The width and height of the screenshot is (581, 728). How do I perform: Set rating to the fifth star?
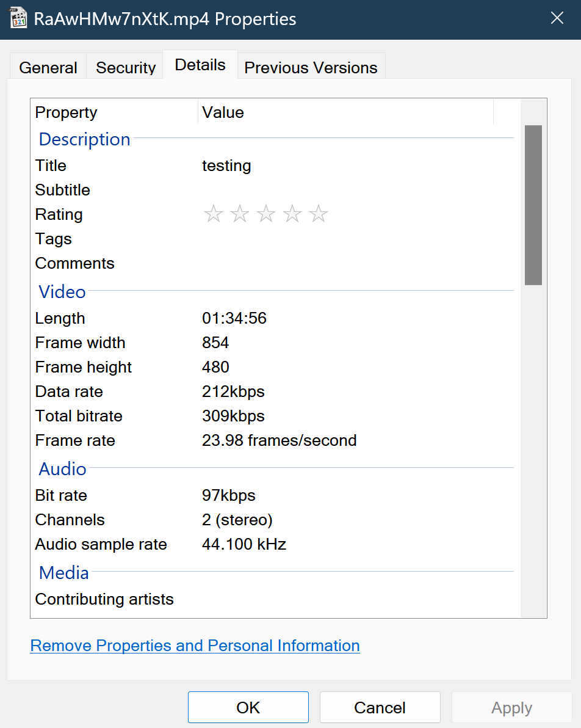click(x=319, y=214)
